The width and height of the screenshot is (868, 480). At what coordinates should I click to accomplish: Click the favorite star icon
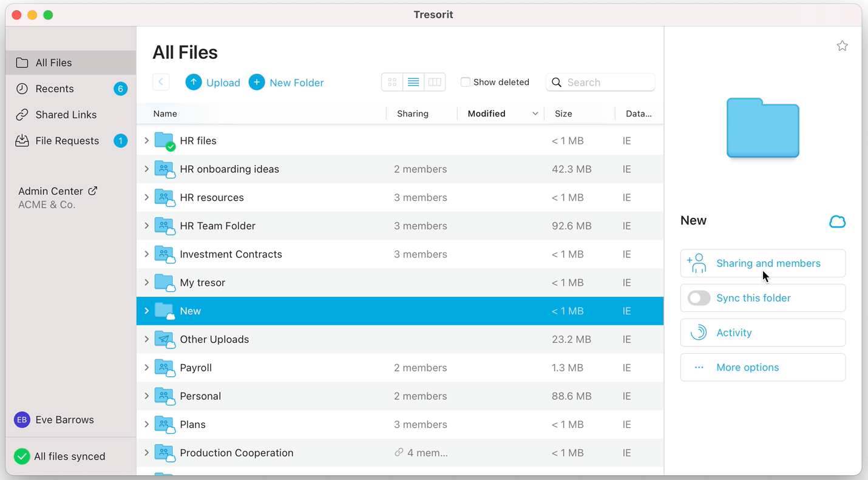(842, 46)
